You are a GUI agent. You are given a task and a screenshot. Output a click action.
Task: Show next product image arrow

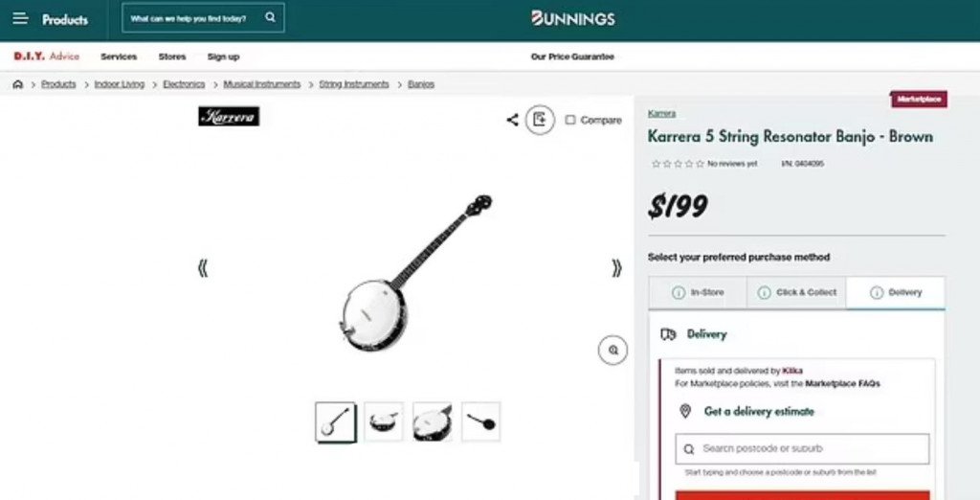click(x=616, y=268)
